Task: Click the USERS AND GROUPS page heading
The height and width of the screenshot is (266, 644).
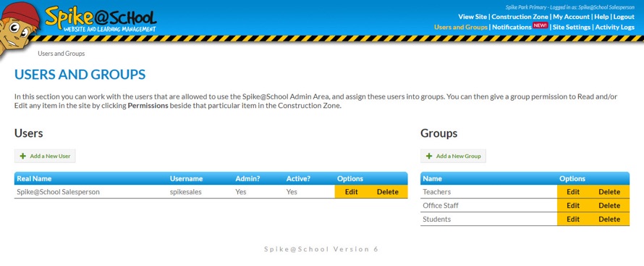Action: pos(80,75)
